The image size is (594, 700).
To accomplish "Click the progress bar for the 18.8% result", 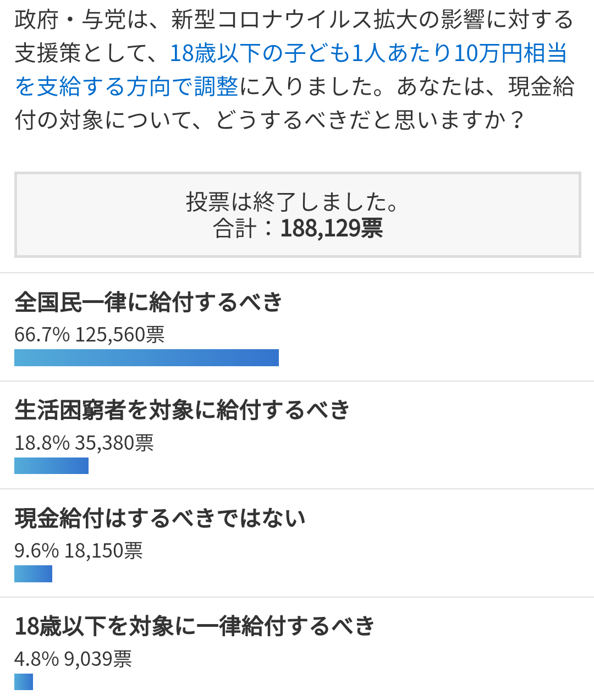I will click(x=51, y=466).
